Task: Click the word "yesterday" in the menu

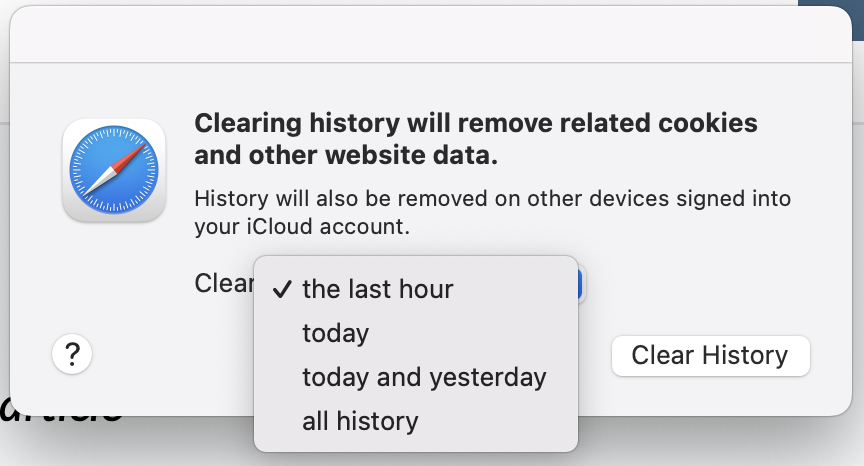Action: tap(488, 378)
